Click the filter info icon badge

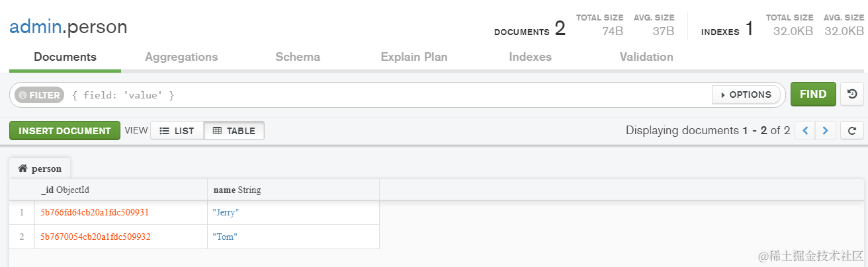[x=38, y=95]
